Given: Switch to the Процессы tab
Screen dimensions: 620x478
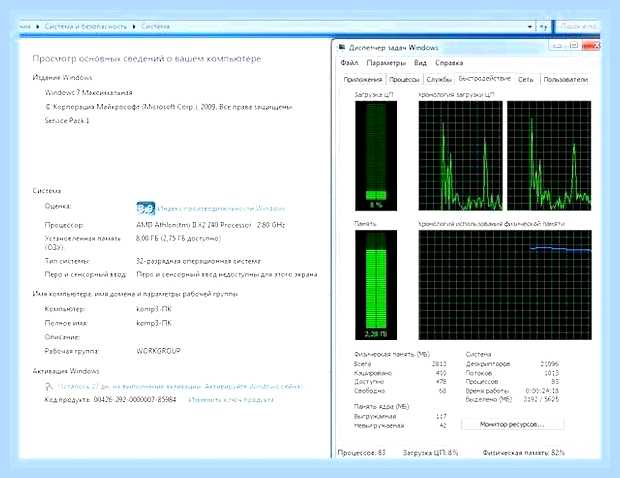Looking at the screenshot, I should (404, 79).
